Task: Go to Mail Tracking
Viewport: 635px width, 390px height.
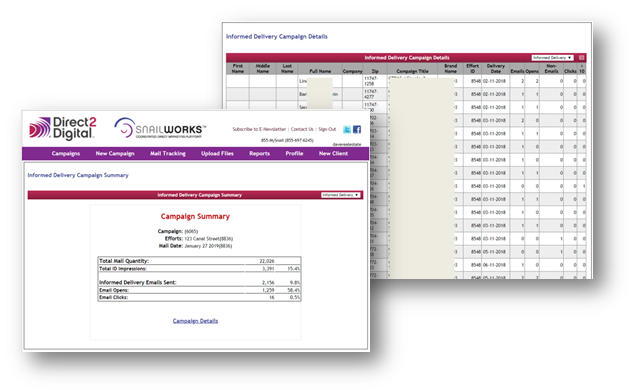Action: point(168,153)
